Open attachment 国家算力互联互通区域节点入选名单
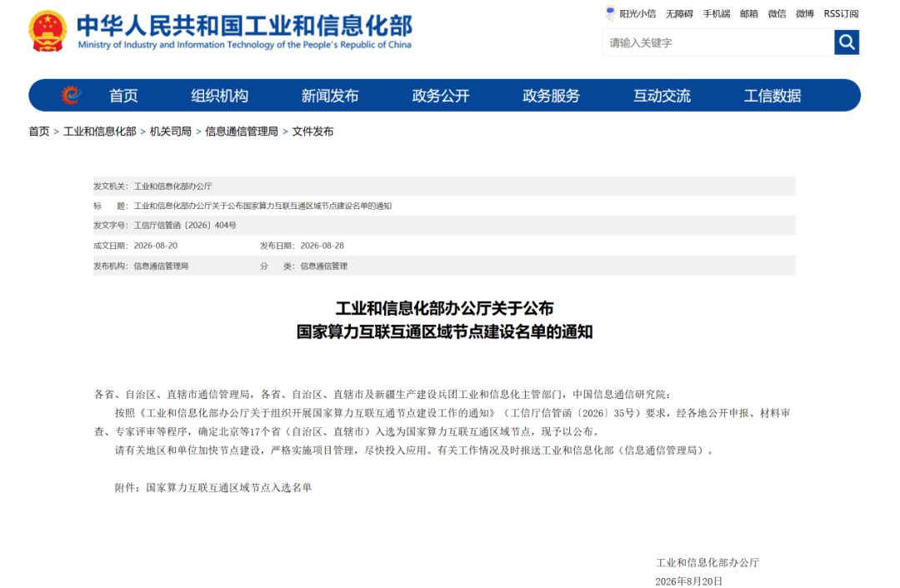 tap(229, 487)
